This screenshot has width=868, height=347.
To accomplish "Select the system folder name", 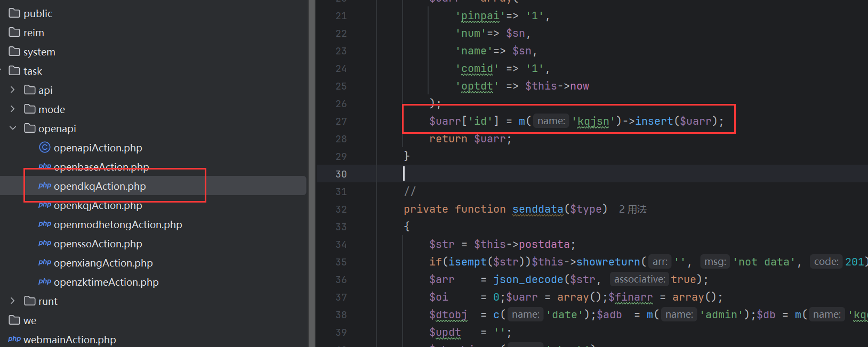I will coord(39,52).
